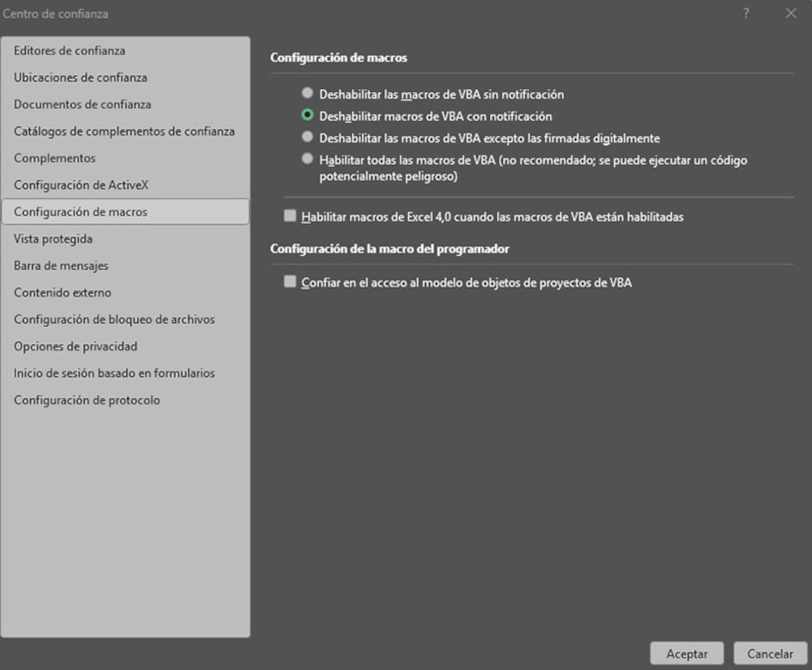The image size is (812, 670).
Task: Open 'Contenido externo' section
Action: (63, 293)
